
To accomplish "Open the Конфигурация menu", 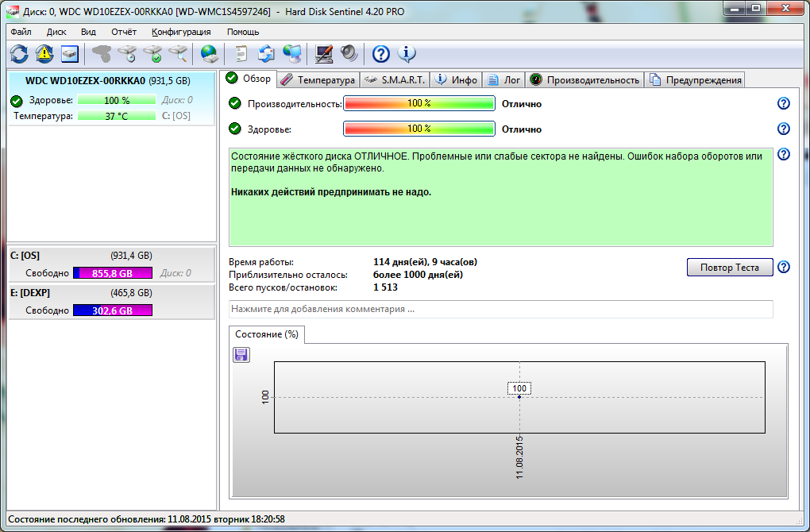I will pos(181,32).
